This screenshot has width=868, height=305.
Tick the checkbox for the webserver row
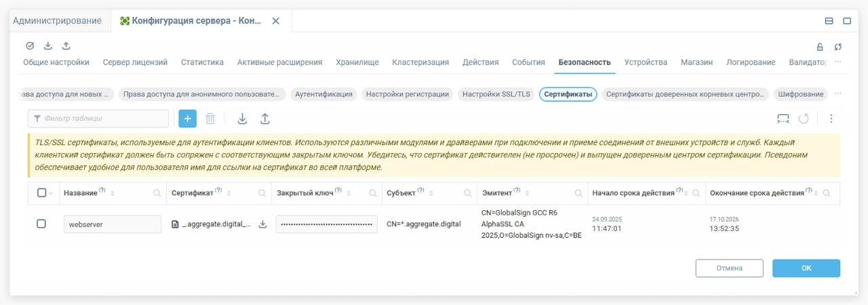(x=41, y=224)
